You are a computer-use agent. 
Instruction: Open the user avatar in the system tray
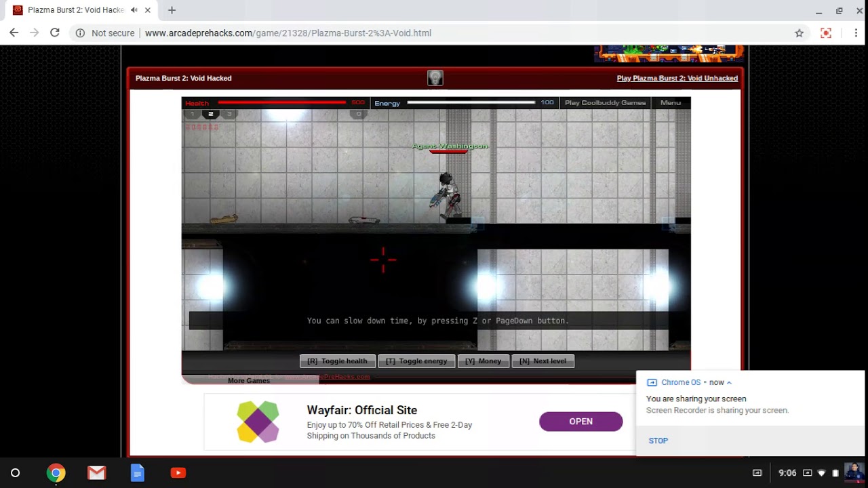tap(854, 472)
